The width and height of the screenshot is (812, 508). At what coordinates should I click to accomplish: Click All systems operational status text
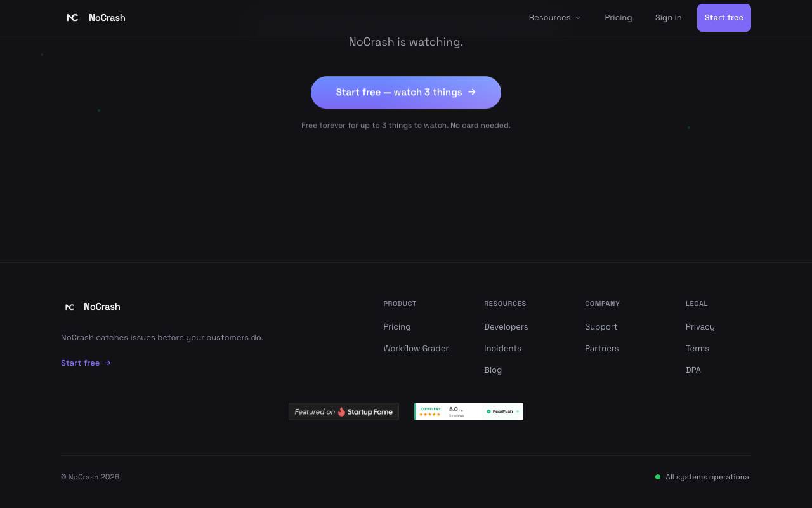pos(708,477)
